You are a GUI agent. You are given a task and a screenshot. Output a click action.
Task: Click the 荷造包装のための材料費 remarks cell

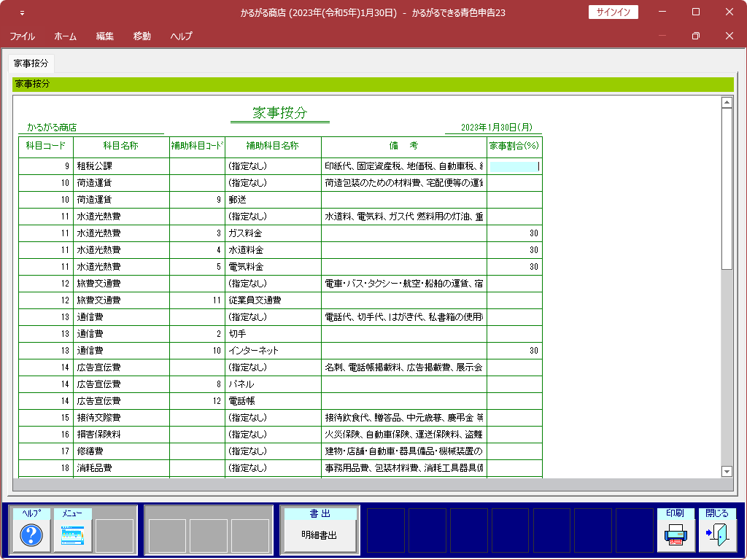404,183
